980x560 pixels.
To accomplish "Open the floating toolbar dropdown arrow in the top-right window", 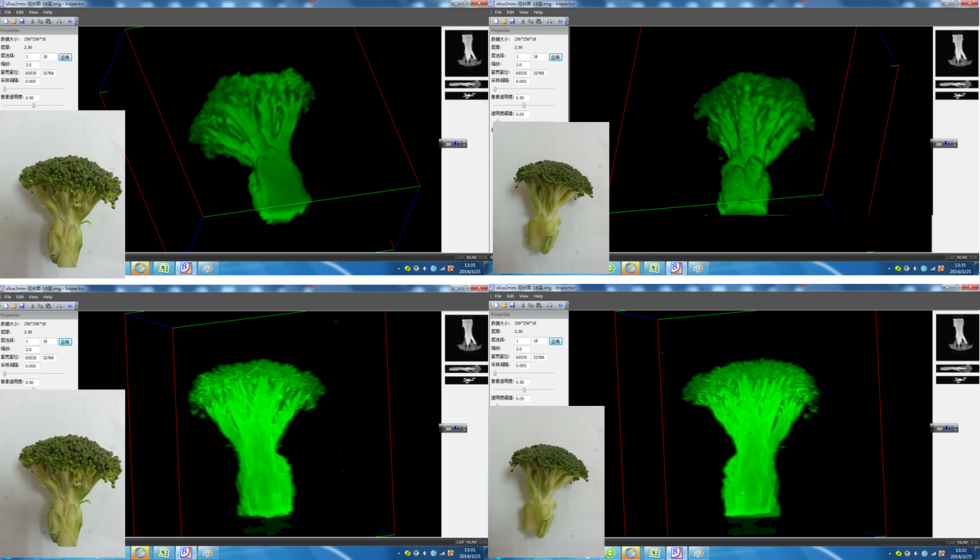I will (x=954, y=144).
